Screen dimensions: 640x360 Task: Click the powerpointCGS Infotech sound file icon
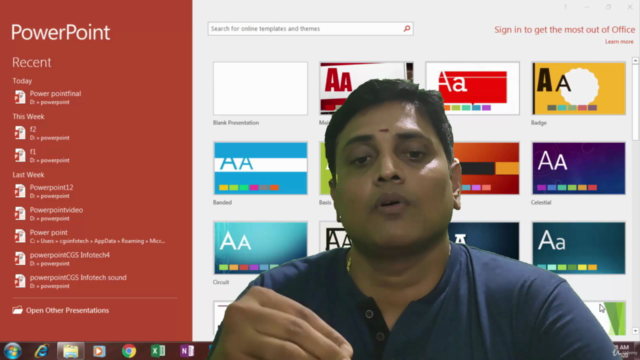point(20,281)
